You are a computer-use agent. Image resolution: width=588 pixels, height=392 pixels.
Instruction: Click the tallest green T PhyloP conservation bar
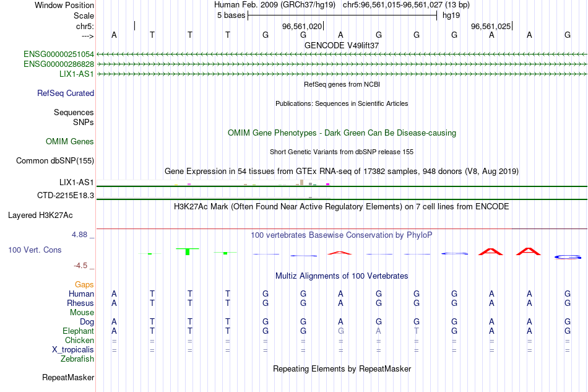[188, 251]
